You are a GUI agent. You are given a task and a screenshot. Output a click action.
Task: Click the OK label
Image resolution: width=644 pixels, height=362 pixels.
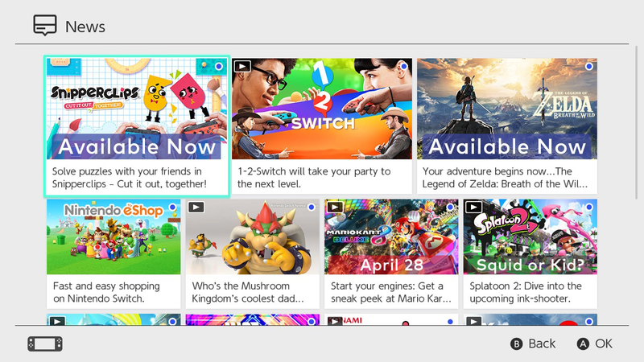click(604, 343)
